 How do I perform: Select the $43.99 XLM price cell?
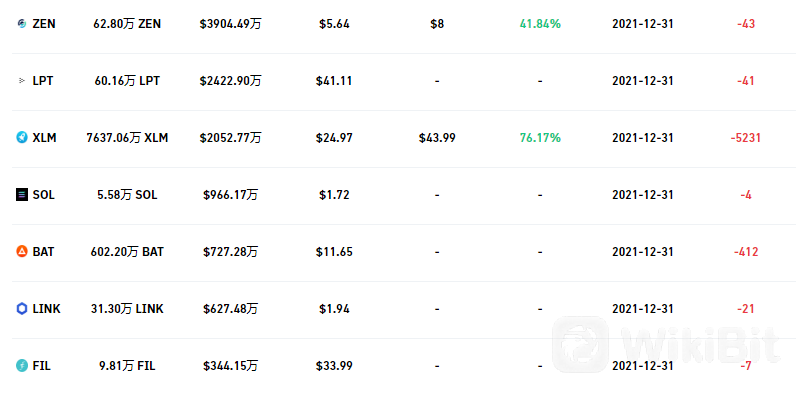[x=437, y=138]
